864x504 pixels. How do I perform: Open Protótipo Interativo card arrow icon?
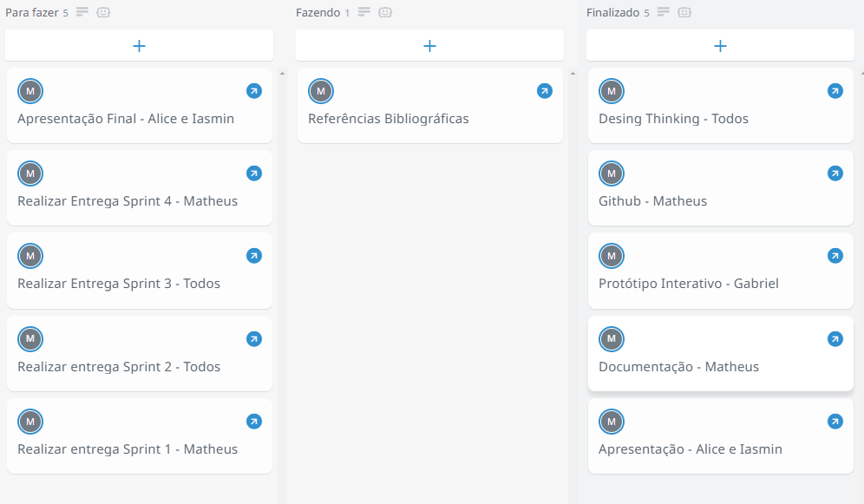pos(835,256)
